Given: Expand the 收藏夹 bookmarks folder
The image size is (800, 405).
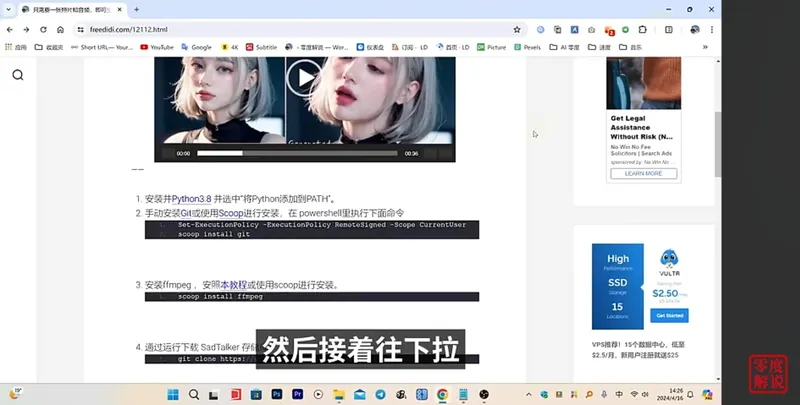Looking at the screenshot, I should [48, 47].
